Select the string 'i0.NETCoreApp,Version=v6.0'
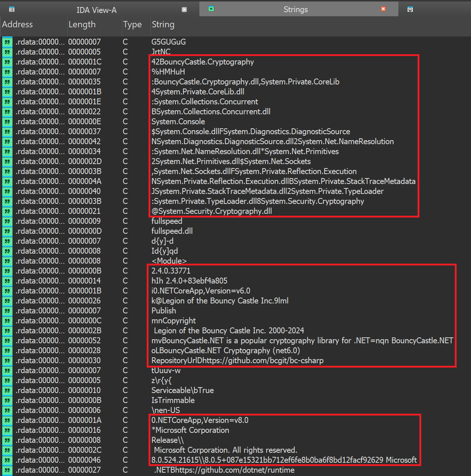 coord(201,291)
